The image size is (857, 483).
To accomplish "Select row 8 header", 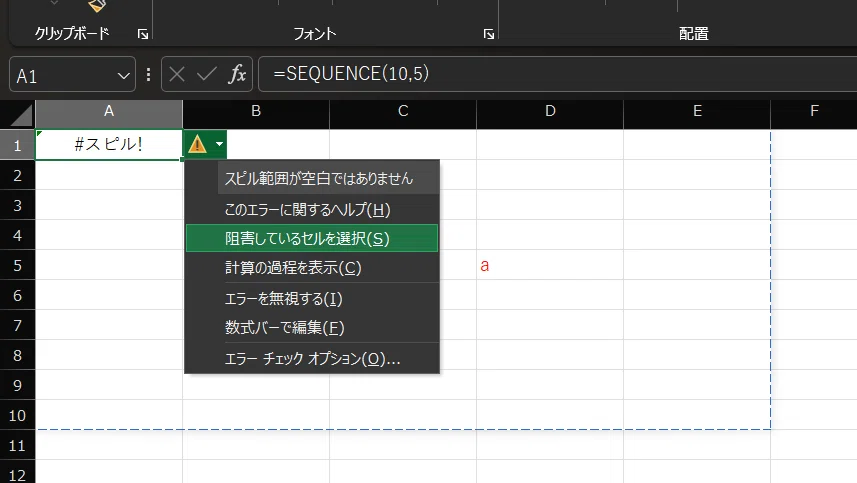I will (17, 355).
